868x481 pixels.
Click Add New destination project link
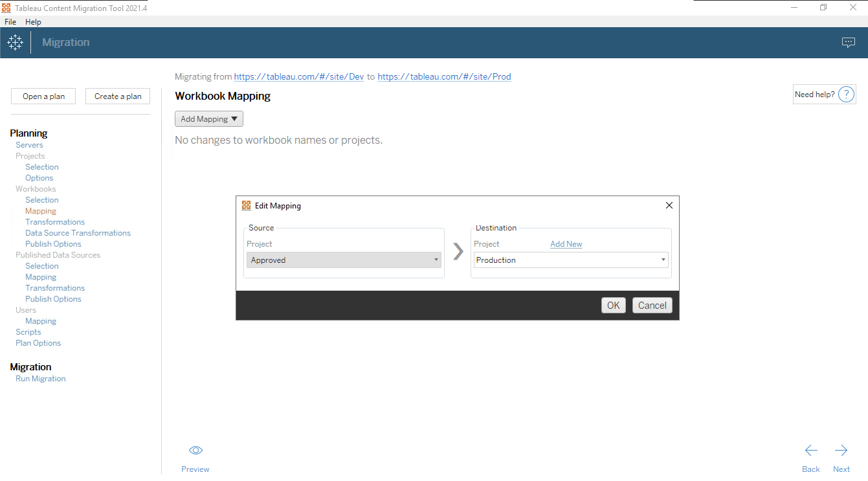click(566, 244)
